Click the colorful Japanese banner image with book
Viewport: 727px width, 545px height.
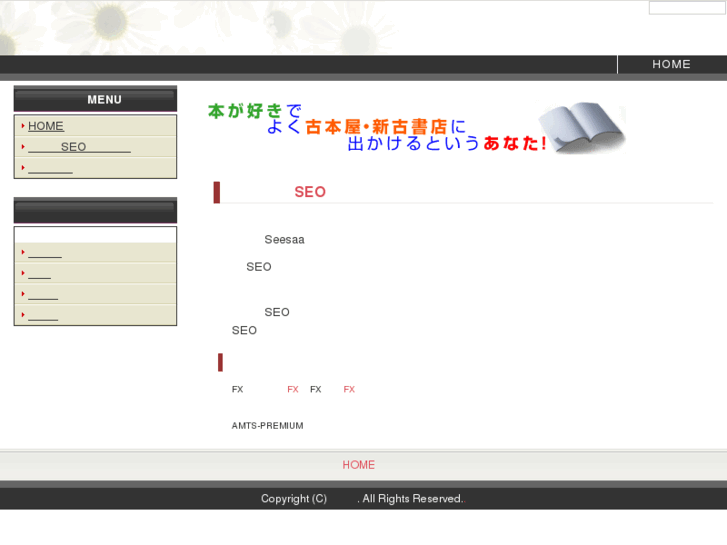tap(416, 128)
